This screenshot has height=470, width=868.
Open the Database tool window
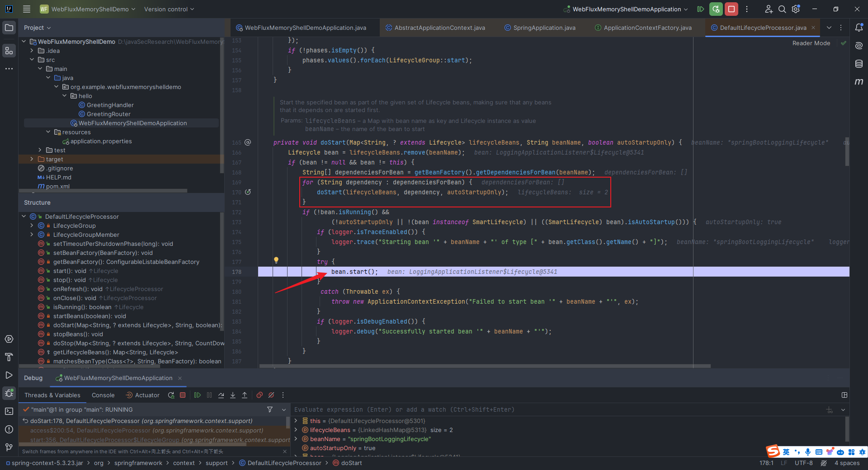[x=859, y=64]
